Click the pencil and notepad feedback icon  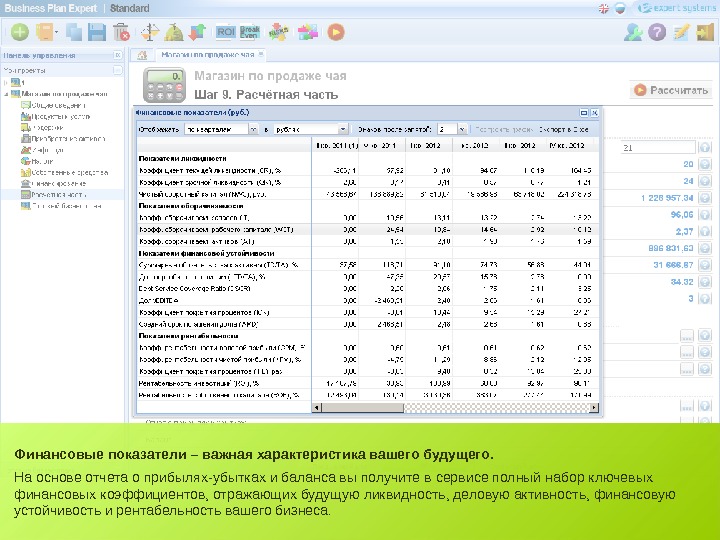681,32
